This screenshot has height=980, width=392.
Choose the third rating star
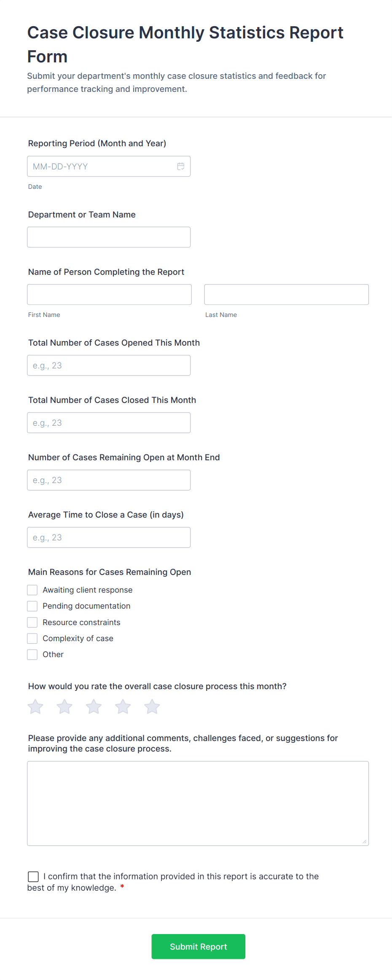pos(94,707)
